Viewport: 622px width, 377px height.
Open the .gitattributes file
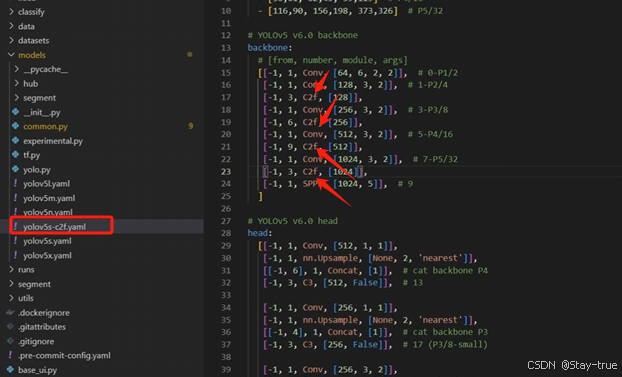click(x=42, y=327)
